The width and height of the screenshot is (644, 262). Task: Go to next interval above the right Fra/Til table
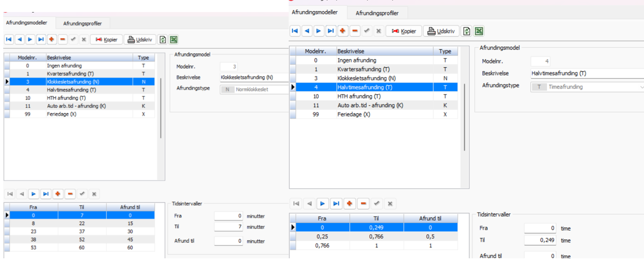coord(322,203)
